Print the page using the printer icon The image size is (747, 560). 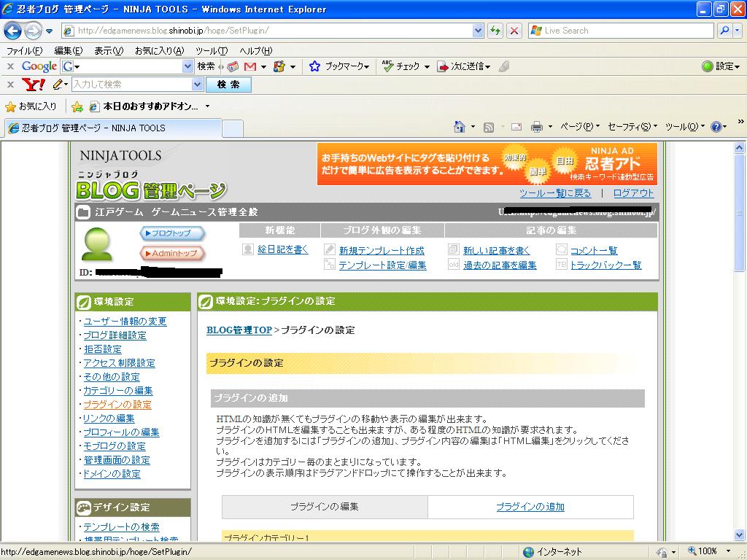[536, 127]
